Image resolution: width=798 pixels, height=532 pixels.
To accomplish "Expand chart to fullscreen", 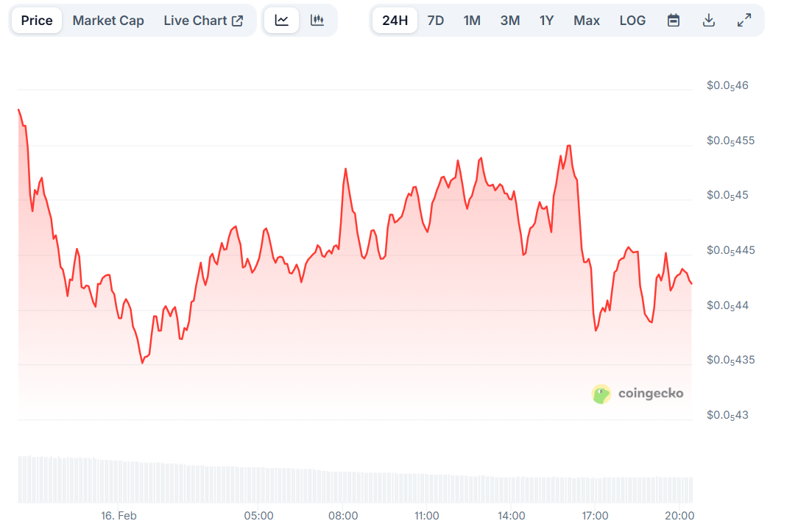I will pos(744,21).
